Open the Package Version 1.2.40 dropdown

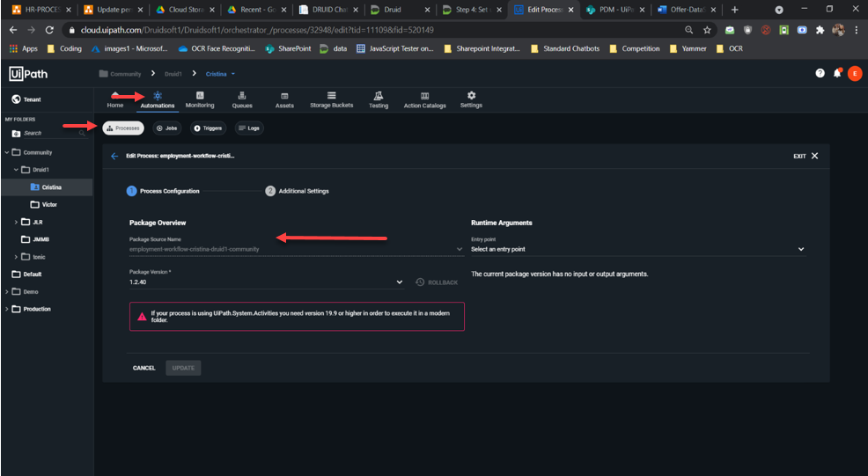[266, 282]
